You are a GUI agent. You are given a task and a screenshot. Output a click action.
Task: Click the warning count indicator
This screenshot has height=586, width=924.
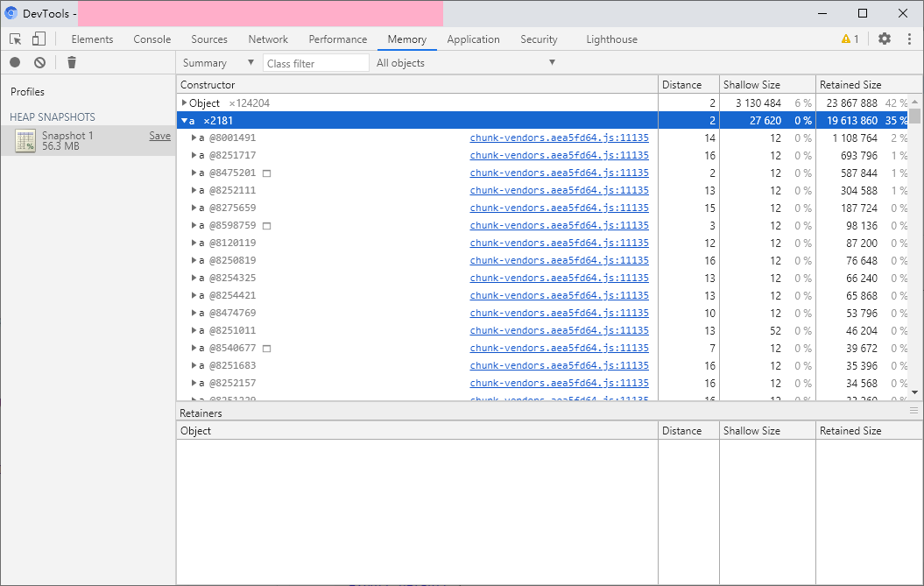click(x=850, y=39)
